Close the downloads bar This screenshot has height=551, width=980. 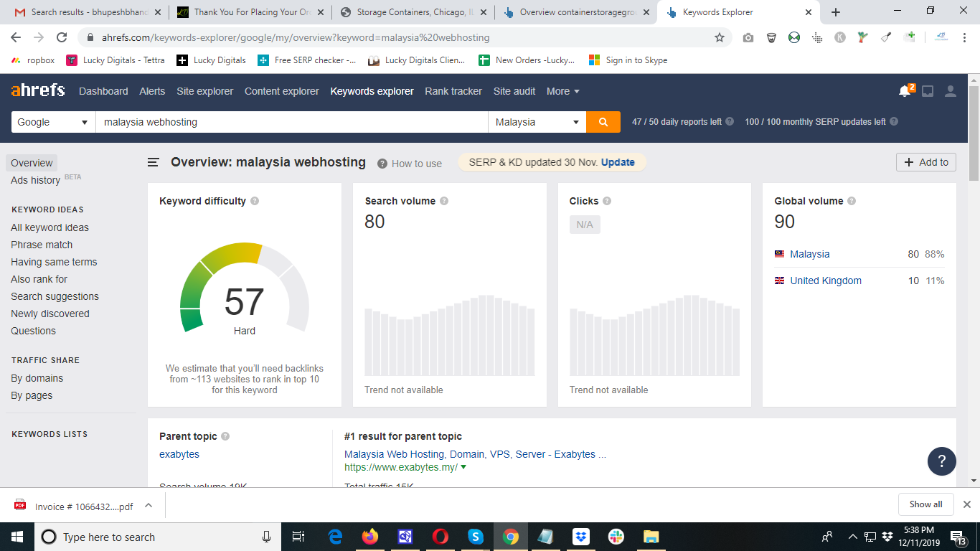[x=967, y=504]
